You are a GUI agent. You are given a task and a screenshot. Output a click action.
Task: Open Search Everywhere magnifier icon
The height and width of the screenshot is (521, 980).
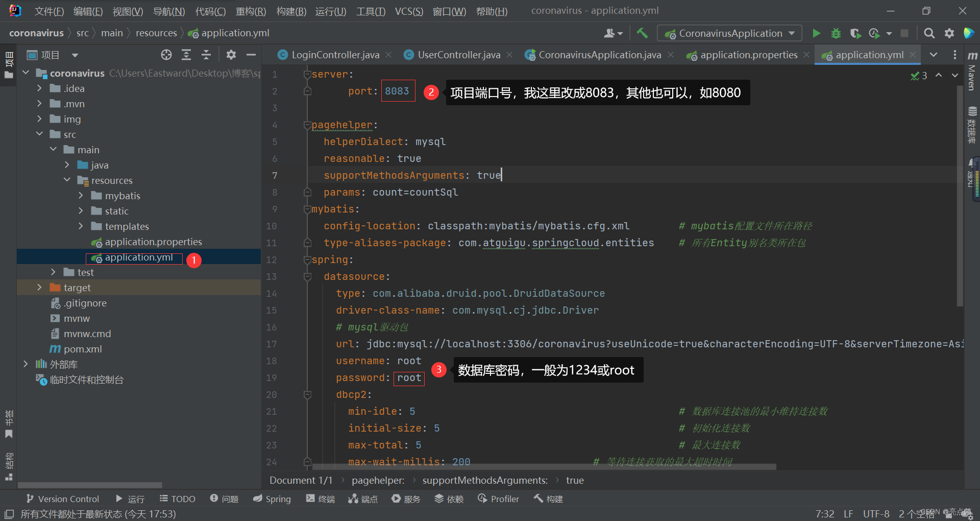[929, 33]
